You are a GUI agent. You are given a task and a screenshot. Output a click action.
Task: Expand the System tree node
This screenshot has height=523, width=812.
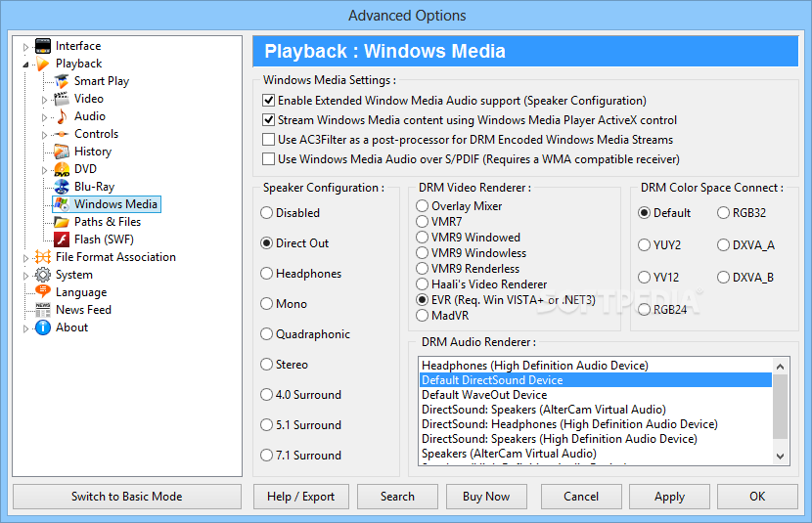click(x=25, y=276)
